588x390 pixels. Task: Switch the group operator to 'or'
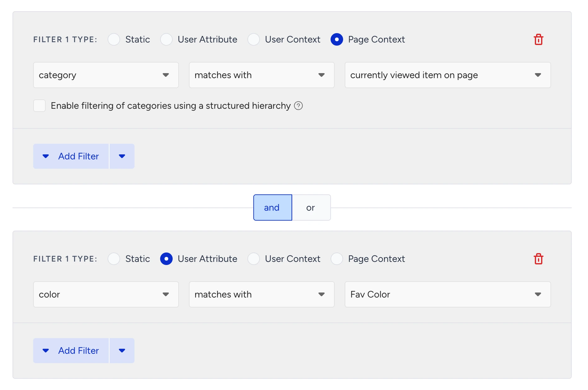pyautogui.click(x=311, y=208)
